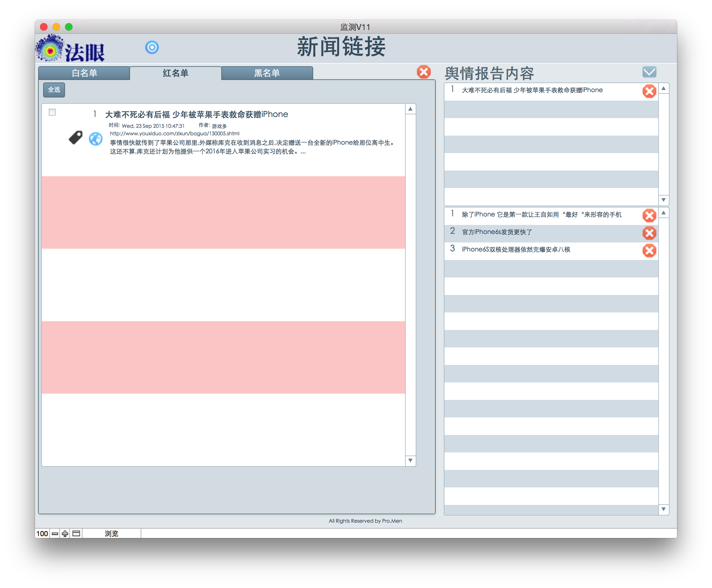Open the globe browser icon for article
This screenshot has height=588, width=712.
pyautogui.click(x=96, y=138)
